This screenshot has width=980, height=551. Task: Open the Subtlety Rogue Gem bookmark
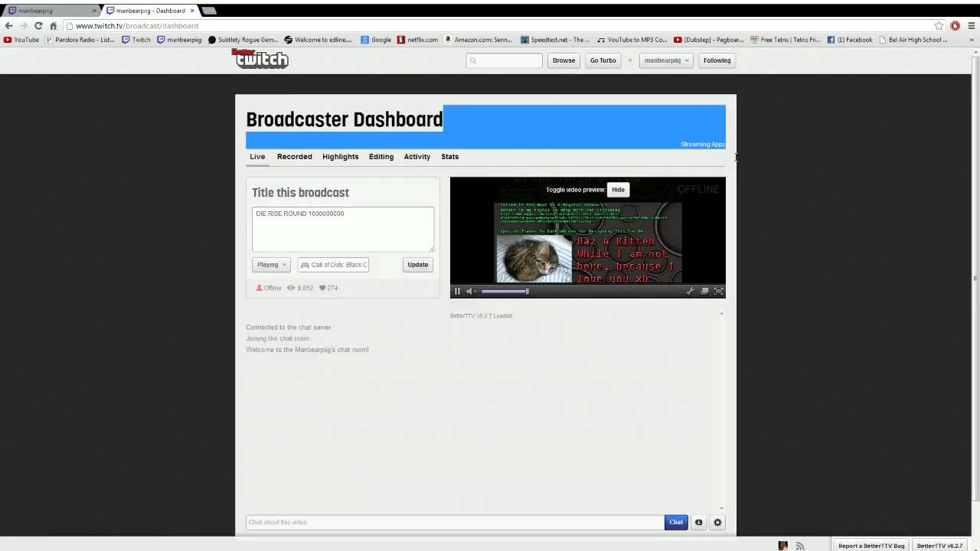[x=243, y=40]
